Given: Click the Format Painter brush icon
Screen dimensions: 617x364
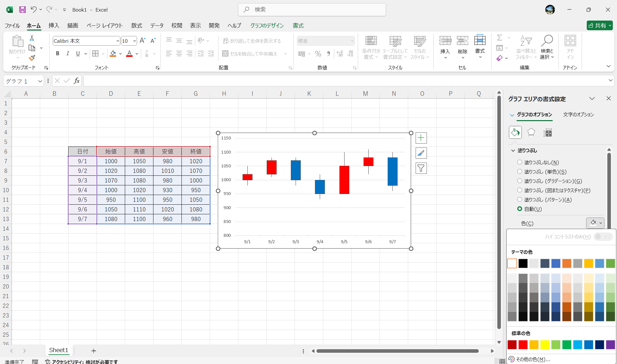Looking at the screenshot, I should pos(32,58).
